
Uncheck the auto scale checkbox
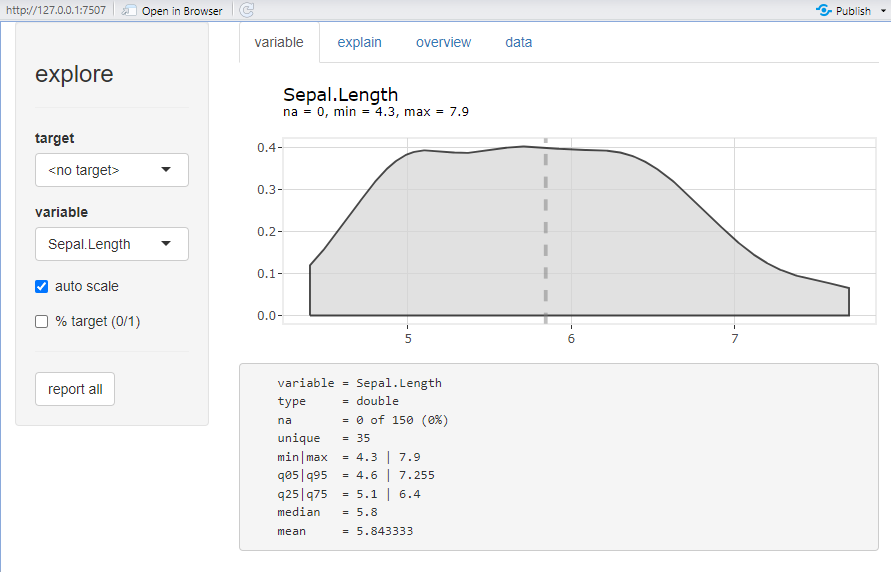pyautogui.click(x=41, y=286)
